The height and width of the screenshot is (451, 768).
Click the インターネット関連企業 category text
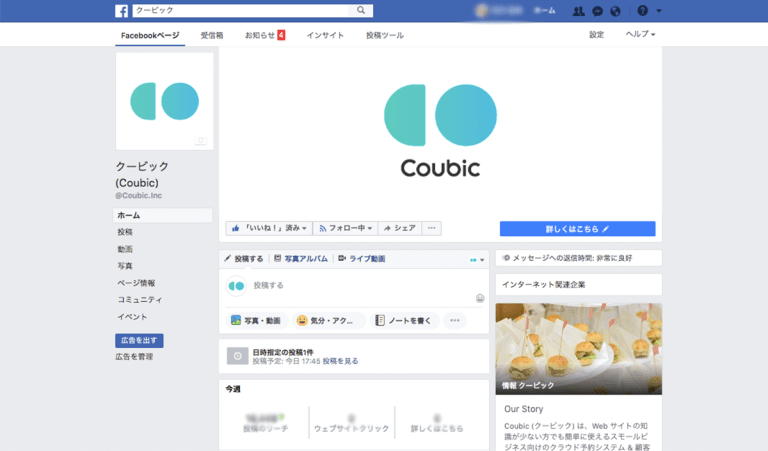tap(544, 285)
